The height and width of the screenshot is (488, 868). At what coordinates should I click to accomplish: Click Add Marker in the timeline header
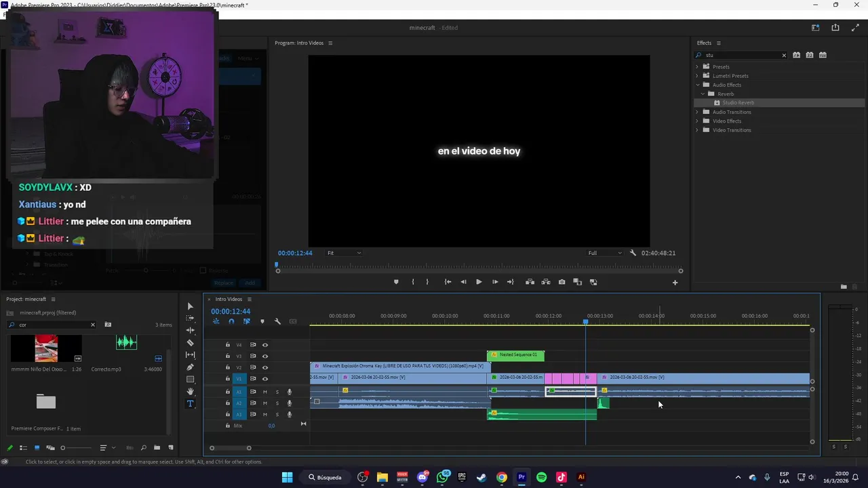tap(262, 322)
